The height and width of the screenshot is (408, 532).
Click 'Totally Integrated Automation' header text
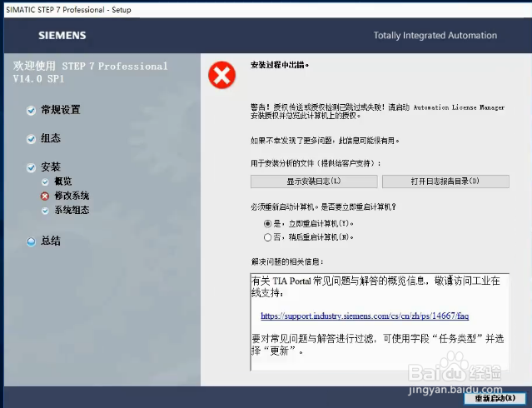coord(435,35)
